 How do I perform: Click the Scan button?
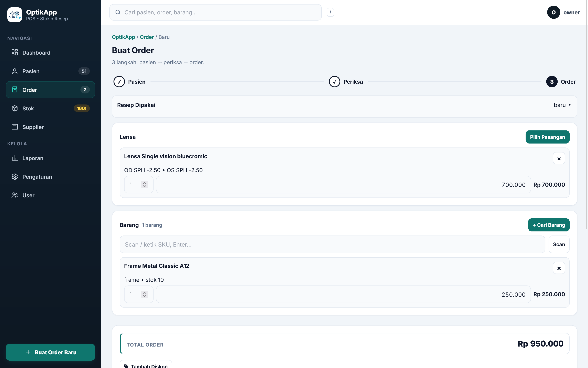tap(559, 244)
